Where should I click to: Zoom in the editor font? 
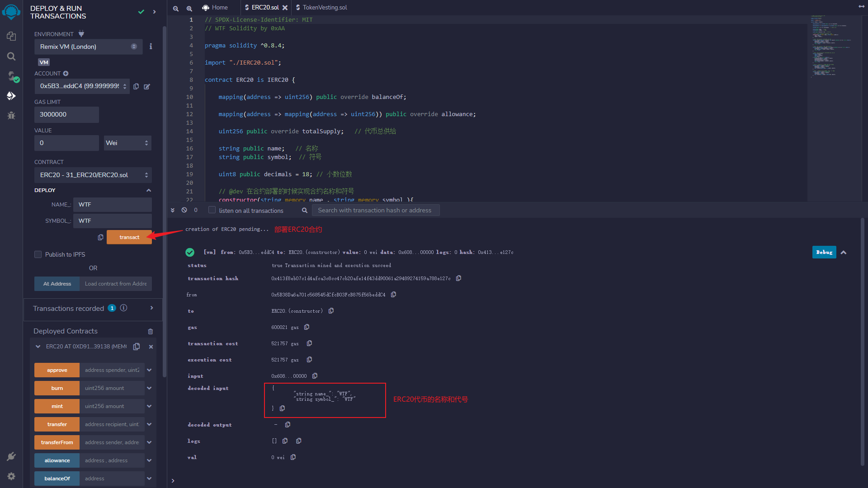pyautogui.click(x=189, y=8)
